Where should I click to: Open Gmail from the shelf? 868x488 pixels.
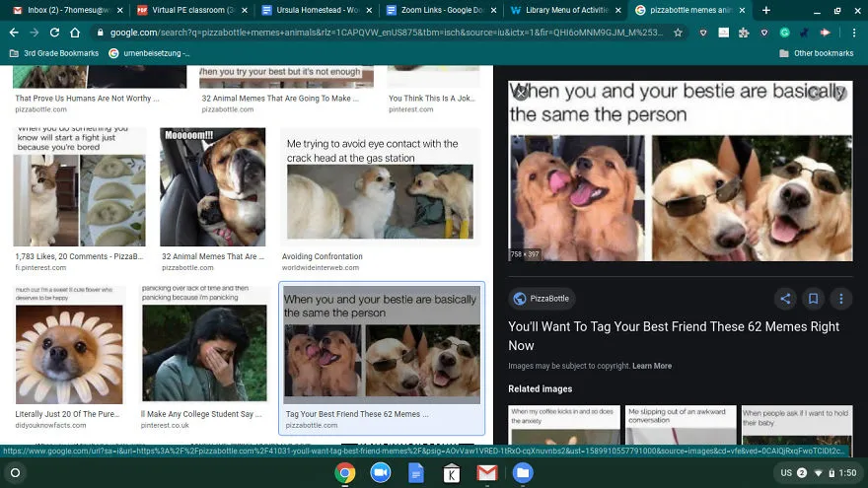[487, 473]
